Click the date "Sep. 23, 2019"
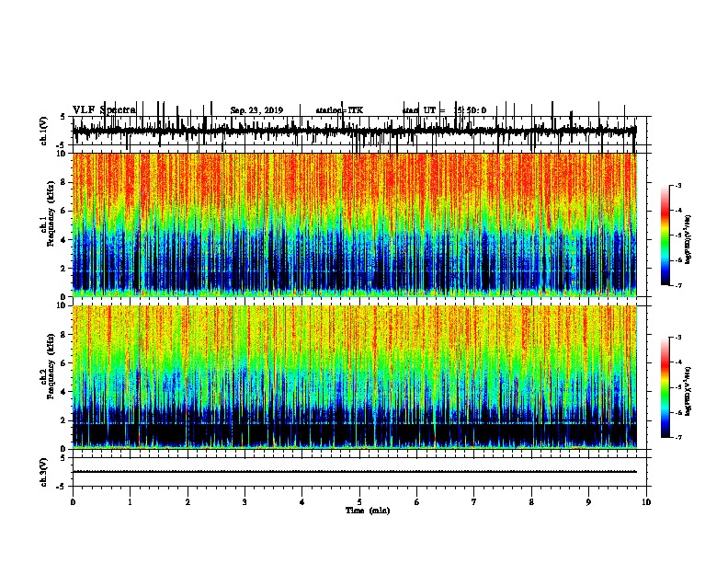Viewport: 728px width, 563px height. point(256,110)
